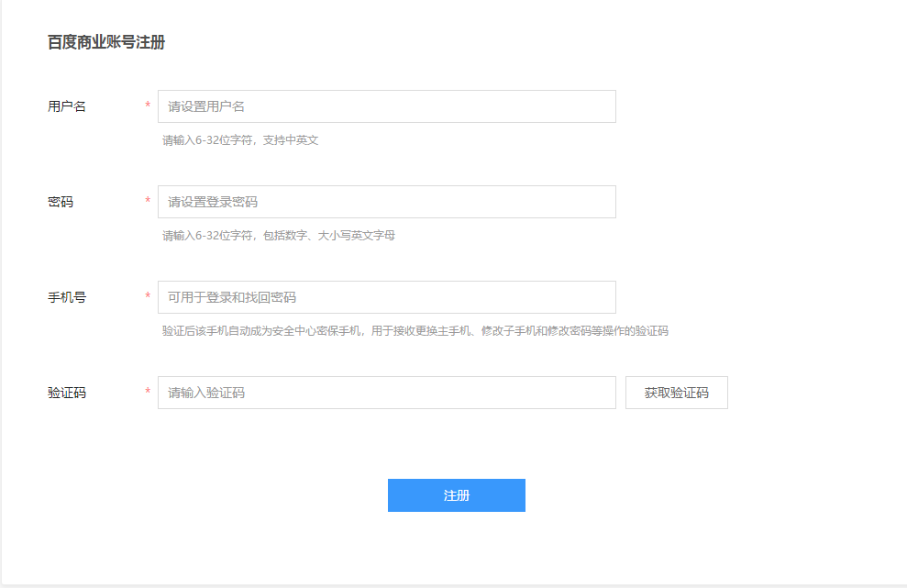Click the 获取验证码 button

pyautogui.click(x=676, y=393)
